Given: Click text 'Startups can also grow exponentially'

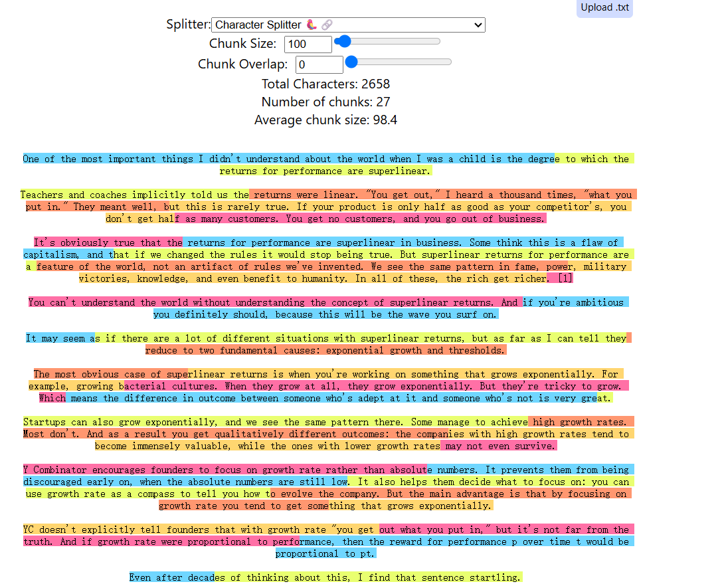Looking at the screenshot, I should click(120, 422).
